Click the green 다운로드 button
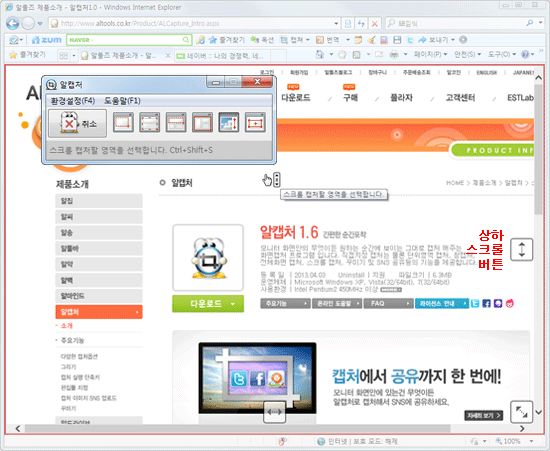 pos(208,304)
